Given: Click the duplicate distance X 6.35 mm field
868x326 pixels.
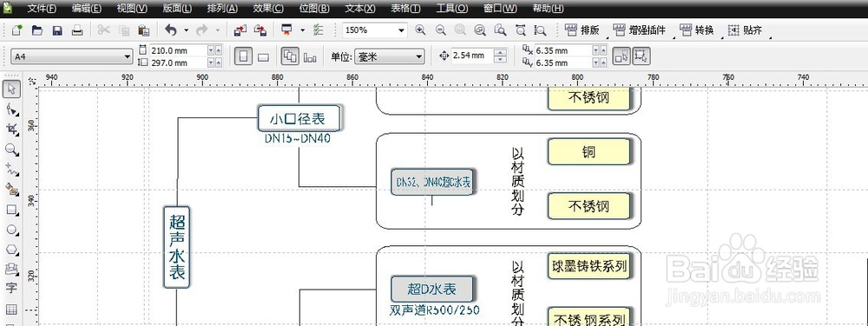Looking at the screenshot, I should tap(563, 50).
